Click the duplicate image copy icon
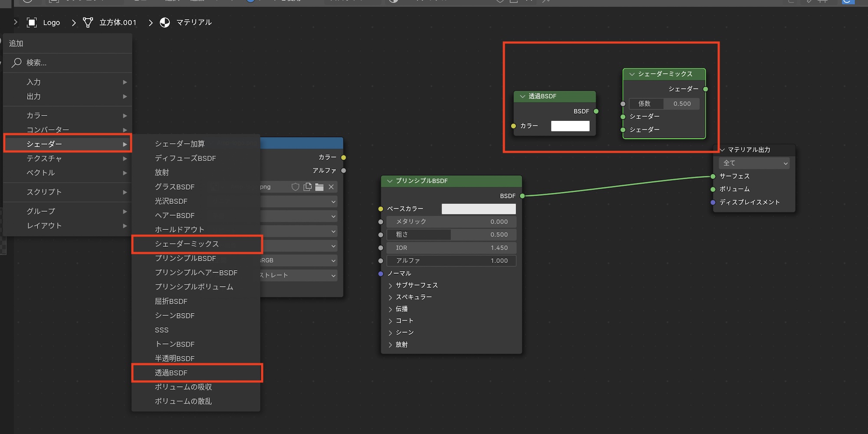This screenshot has width=868, height=434. pos(308,187)
